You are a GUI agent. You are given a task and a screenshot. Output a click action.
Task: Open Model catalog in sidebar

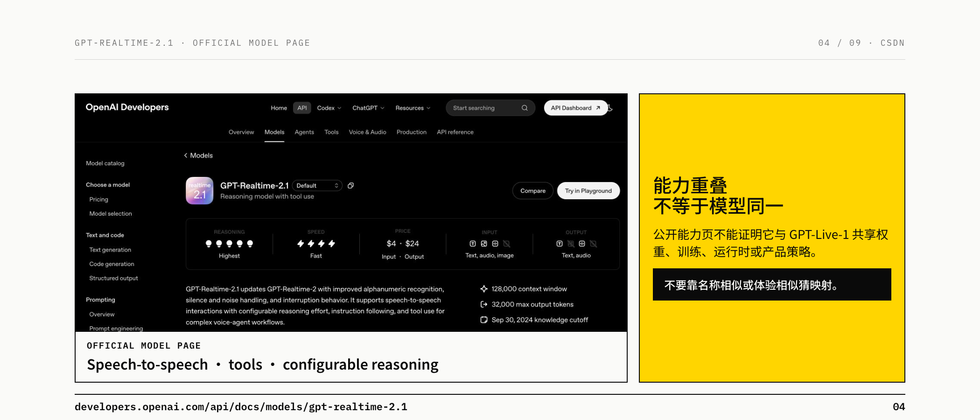click(x=105, y=163)
